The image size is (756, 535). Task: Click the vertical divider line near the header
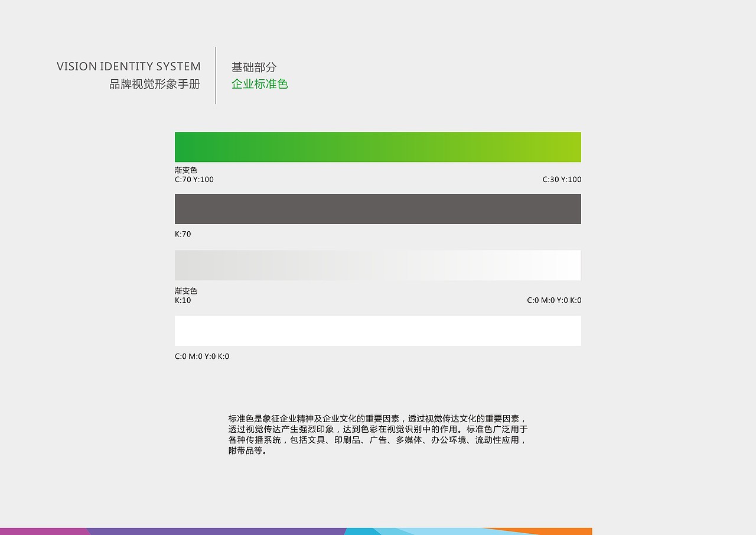(216, 76)
